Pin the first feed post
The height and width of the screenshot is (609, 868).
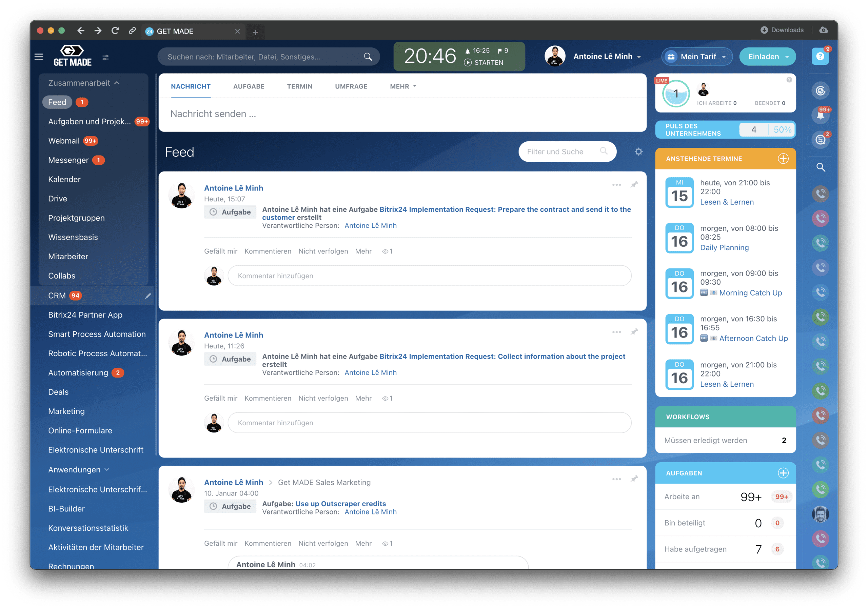click(x=634, y=184)
